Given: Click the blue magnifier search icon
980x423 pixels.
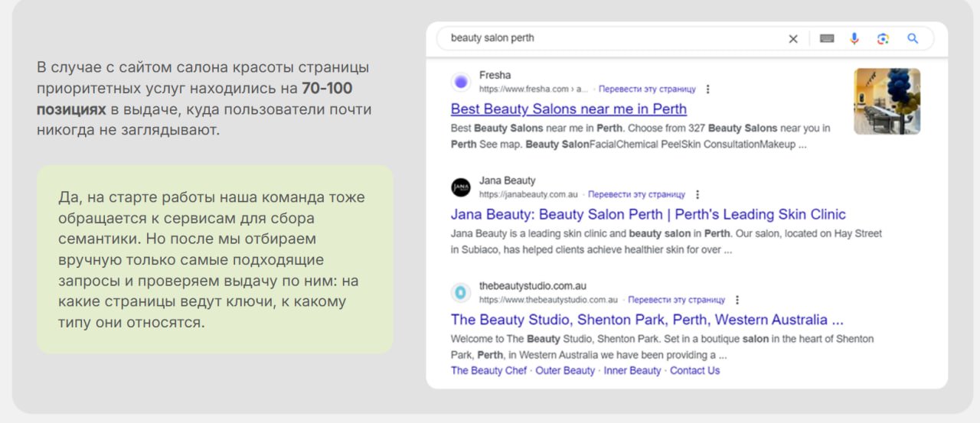Looking at the screenshot, I should (913, 39).
